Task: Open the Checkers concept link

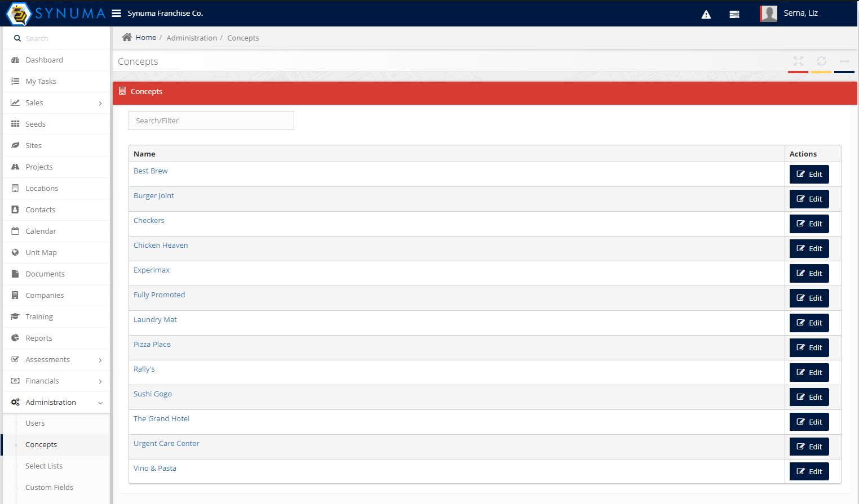Action: (149, 220)
